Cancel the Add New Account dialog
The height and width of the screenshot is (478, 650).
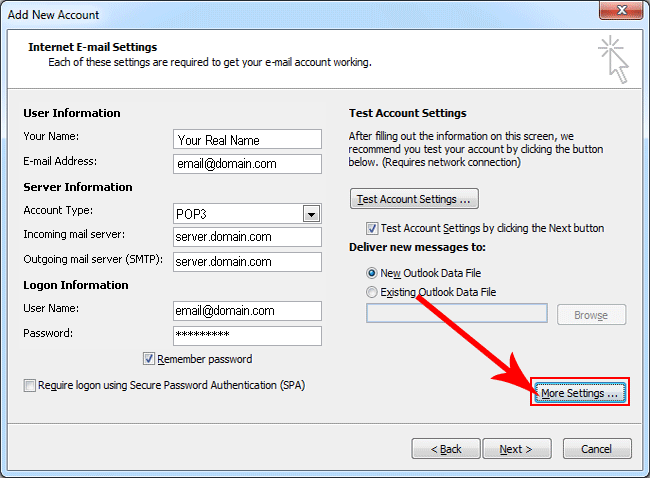click(x=597, y=449)
